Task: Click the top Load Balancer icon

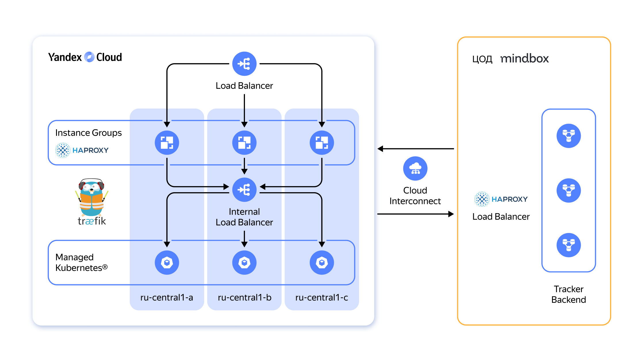Action: coord(244,64)
